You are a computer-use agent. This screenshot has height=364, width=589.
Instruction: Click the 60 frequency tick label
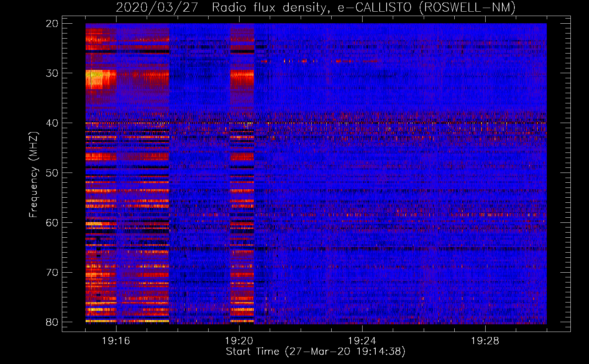(x=52, y=223)
